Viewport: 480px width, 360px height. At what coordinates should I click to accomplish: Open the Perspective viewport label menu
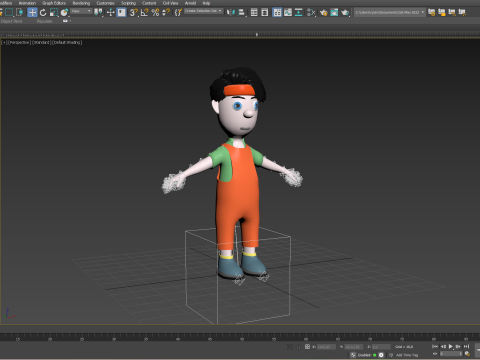click(x=19, y=42)
